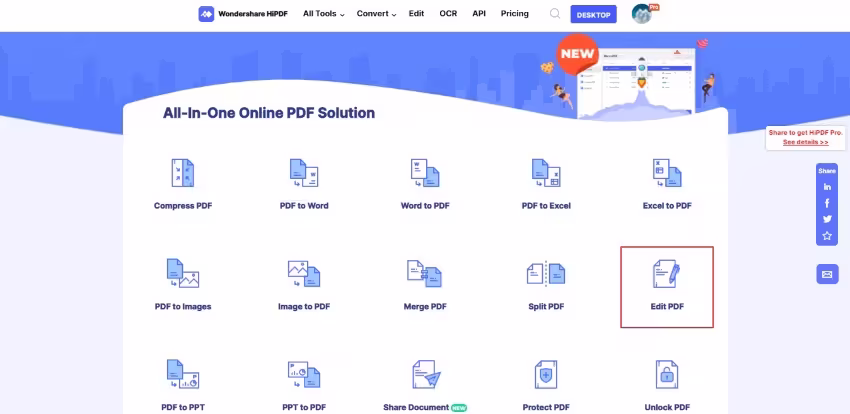Open the PDF to Images icon
850x414 pixels.
[183, 273]
